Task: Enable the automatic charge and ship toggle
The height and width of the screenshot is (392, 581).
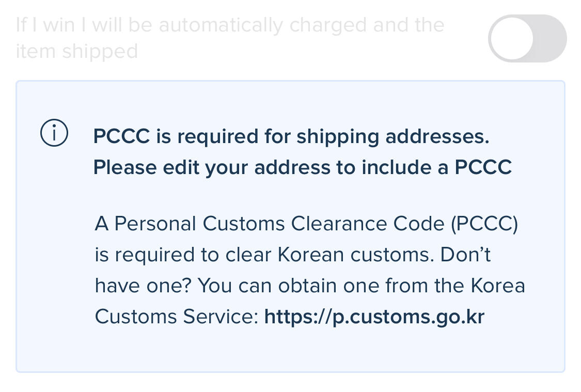Action: (x=527, y=39)
